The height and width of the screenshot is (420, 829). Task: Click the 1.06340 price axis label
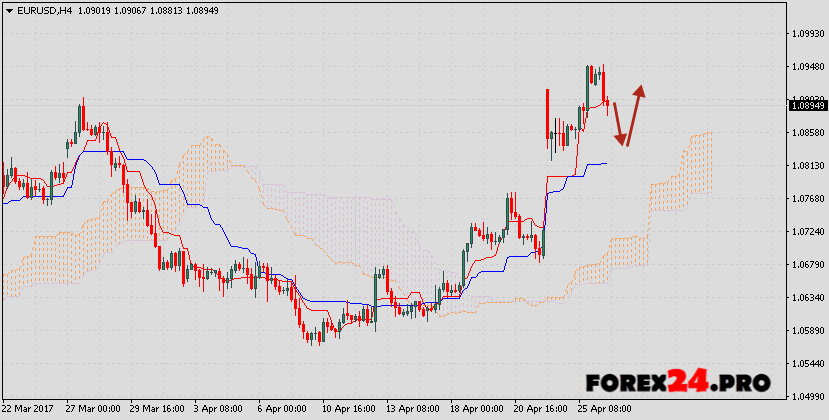pos(806,297)
